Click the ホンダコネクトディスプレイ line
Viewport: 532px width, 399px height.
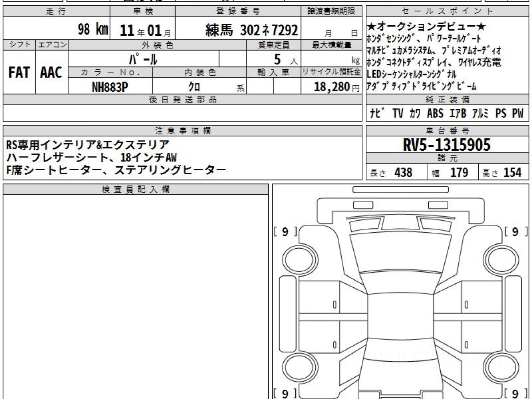pos(434,63)
